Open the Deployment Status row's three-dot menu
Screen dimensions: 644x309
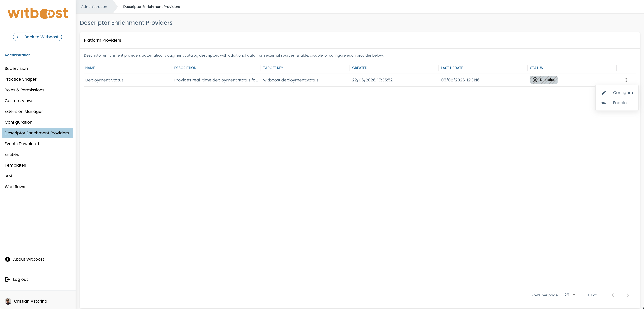click(626, 80)
